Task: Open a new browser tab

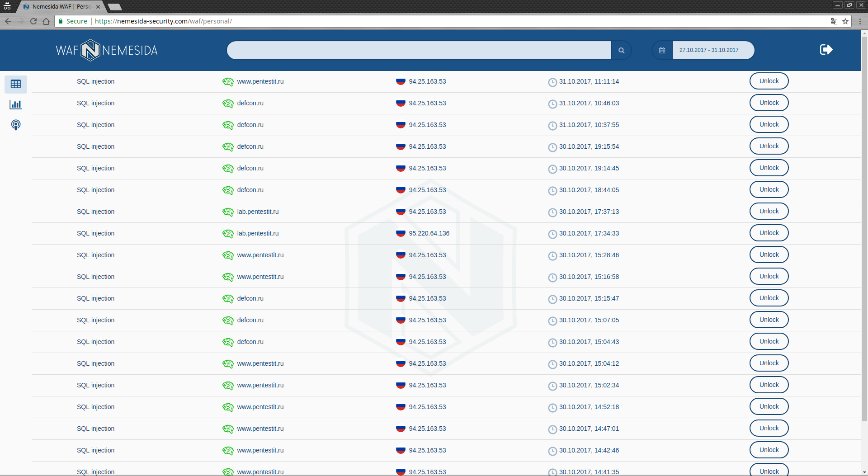Action: 115,7
